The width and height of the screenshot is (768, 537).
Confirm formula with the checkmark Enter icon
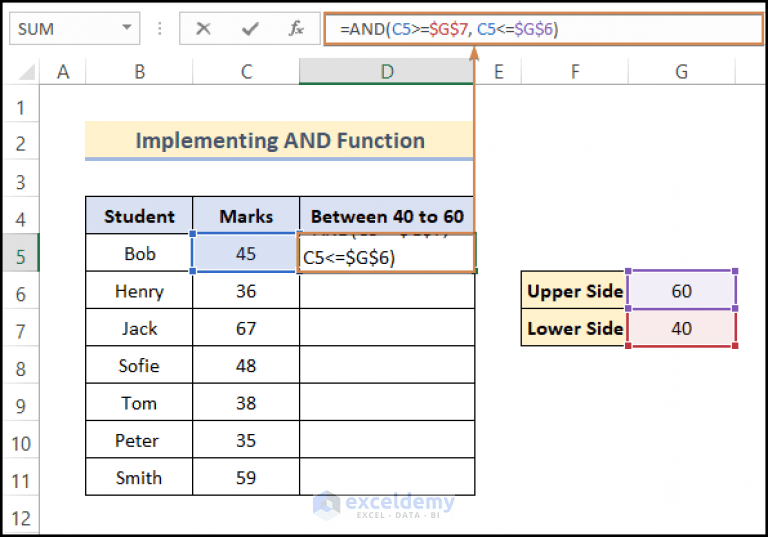tap(250, 29)
